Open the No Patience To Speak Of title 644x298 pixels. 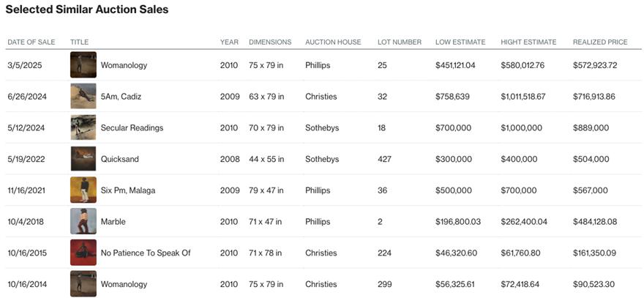click(146, 253)
